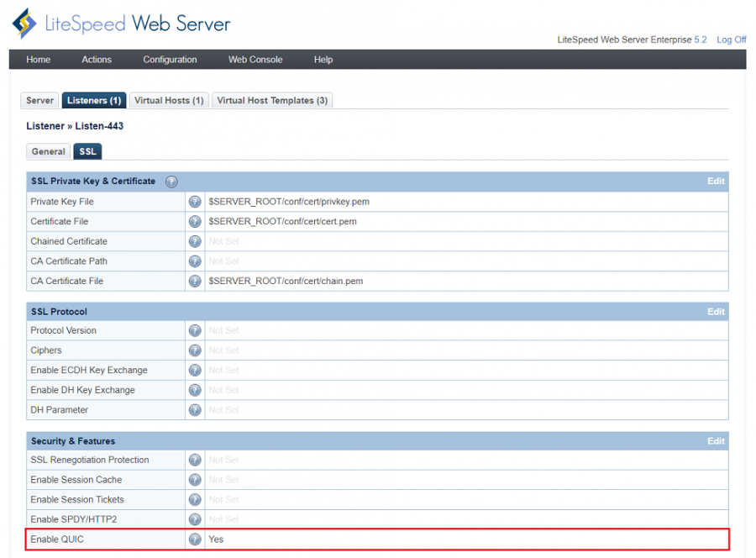Click the privkey.pem path value
756x558 pixels.
point(289,202)
